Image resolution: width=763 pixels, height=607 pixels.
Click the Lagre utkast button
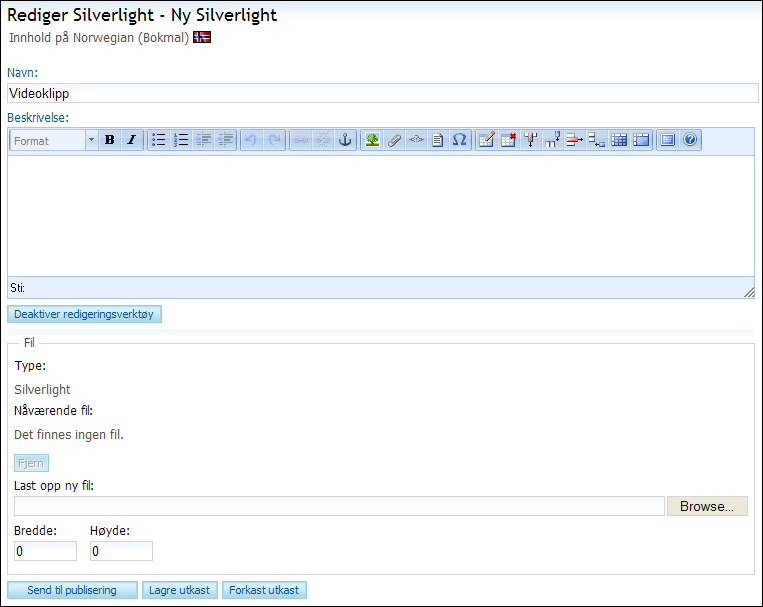coord(180,590)
